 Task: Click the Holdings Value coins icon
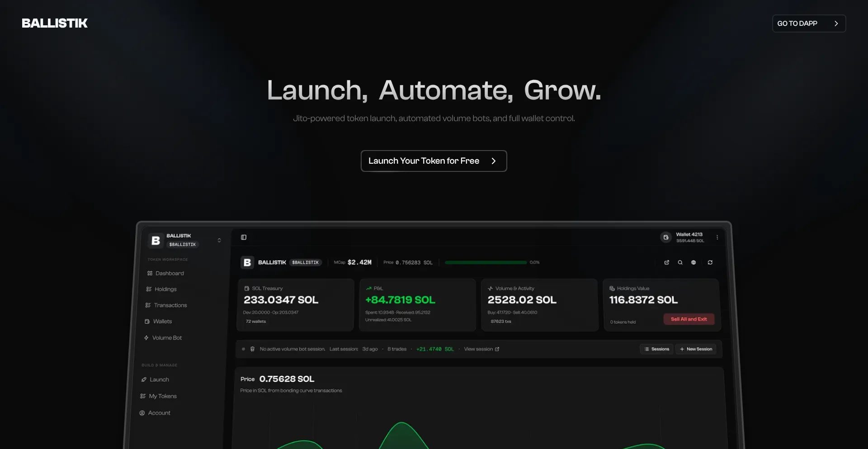tap(612, 288)
